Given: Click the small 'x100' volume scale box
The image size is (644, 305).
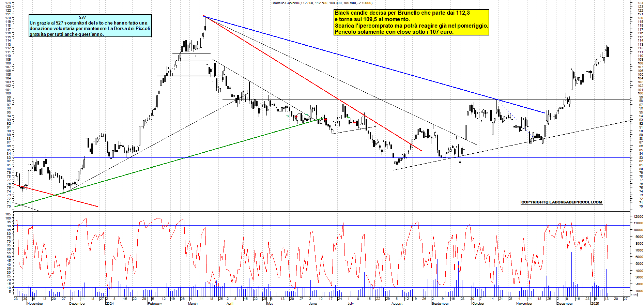Looking at the screenshot, I should point(634,294).
